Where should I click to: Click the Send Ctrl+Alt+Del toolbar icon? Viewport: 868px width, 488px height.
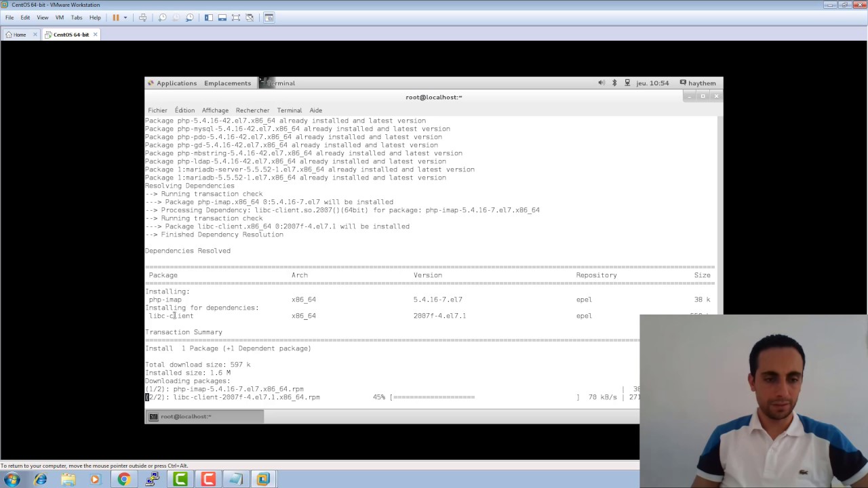coord(142,18)
